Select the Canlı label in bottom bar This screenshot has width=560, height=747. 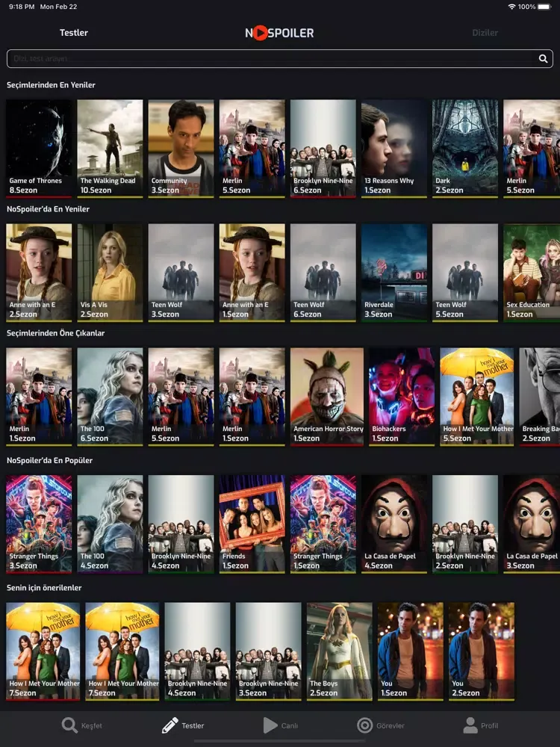[290, 725]
